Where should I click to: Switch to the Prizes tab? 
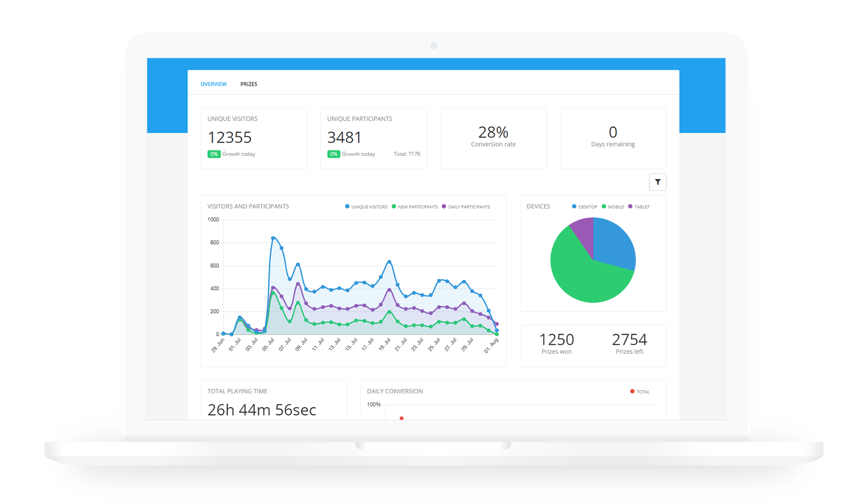tap(249, 84)
